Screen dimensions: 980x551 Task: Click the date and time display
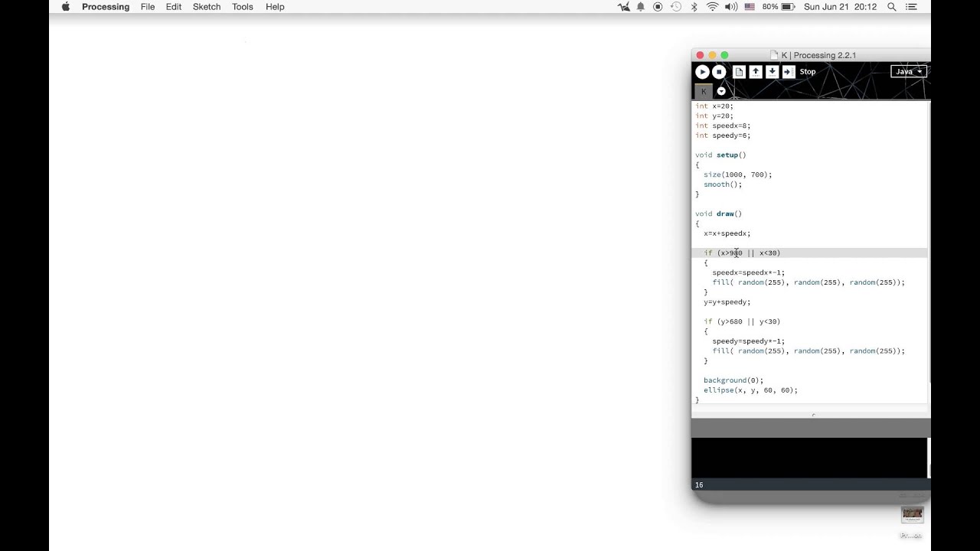point(841,7)
